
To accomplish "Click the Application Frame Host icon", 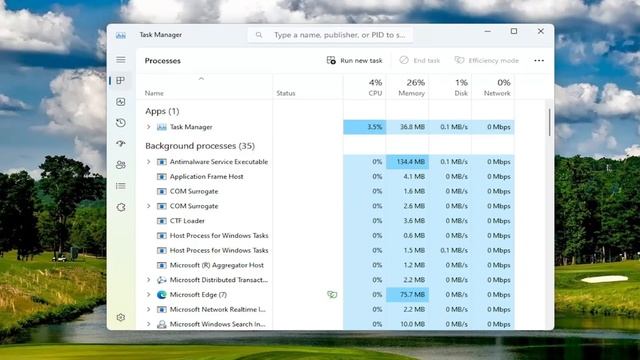I will pos(162,176).
